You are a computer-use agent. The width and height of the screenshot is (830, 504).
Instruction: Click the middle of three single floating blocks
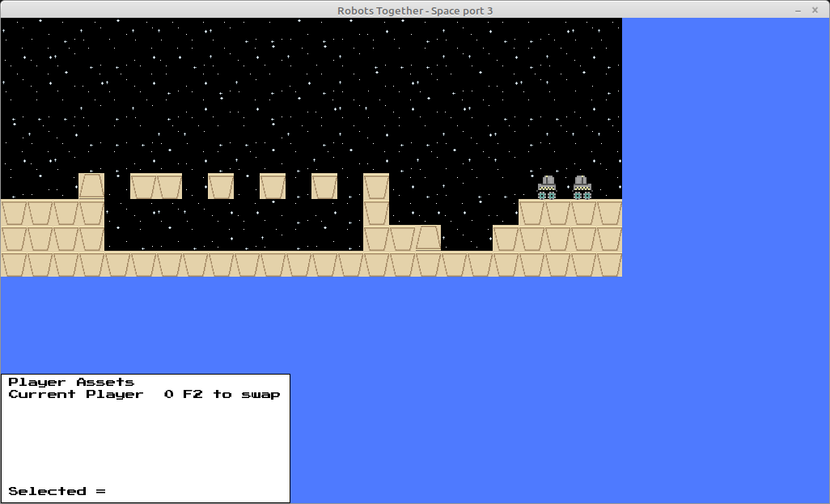coord(273,186)
